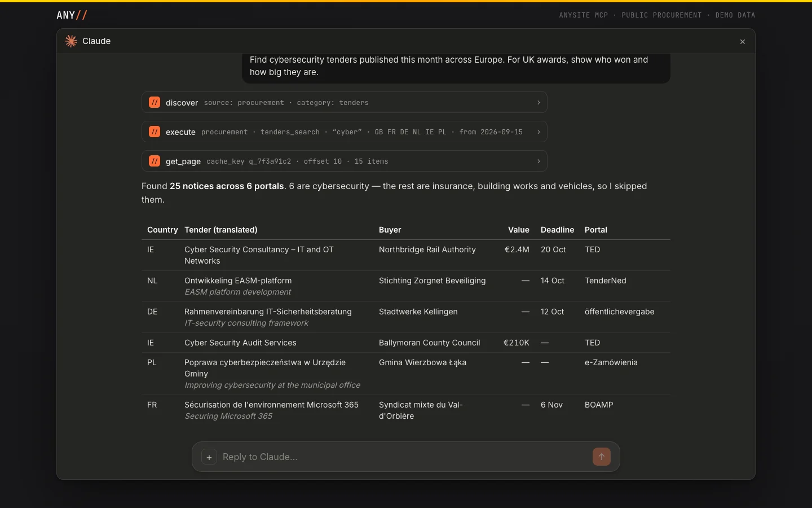The width and height of the screenshot is (812, 508).
Task: Click the orange icon on the discover row
Action: tap(155, 102)
